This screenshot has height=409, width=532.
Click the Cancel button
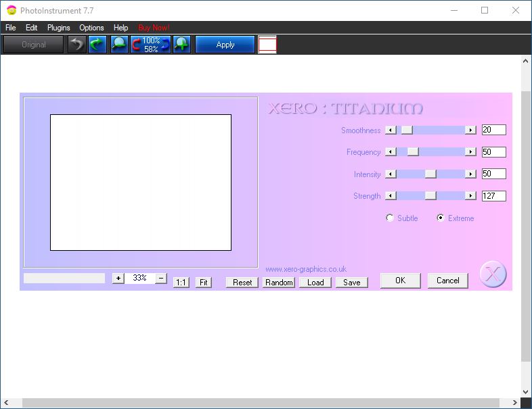click(x=448, y=281)
